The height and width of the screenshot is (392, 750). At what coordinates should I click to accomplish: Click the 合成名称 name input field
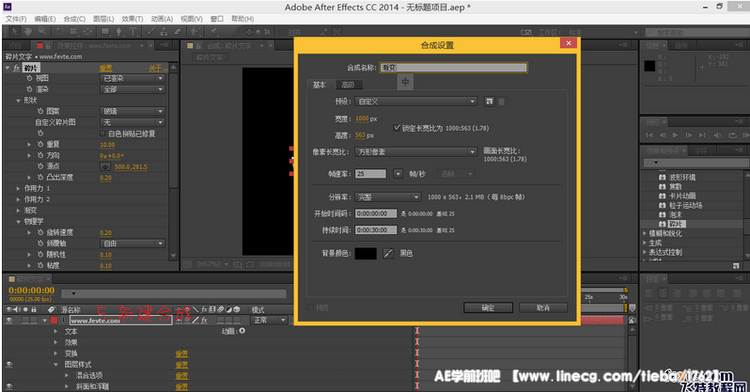(x=453, y=67)
